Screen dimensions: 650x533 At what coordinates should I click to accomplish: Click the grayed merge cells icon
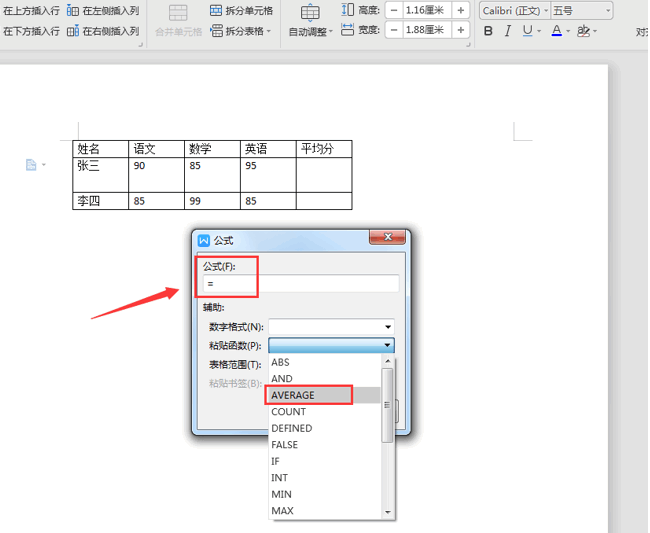tap(178, 13)
